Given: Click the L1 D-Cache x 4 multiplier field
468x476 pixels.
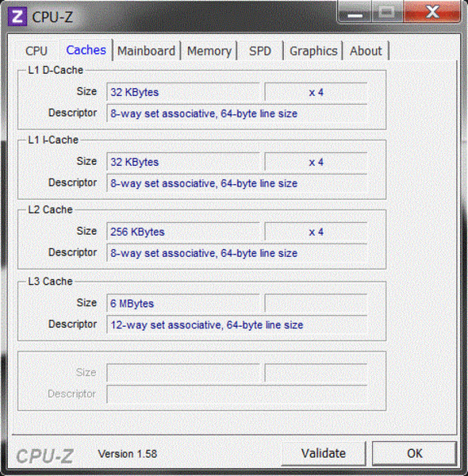Looking at the screenshot, I should (316, 92).
